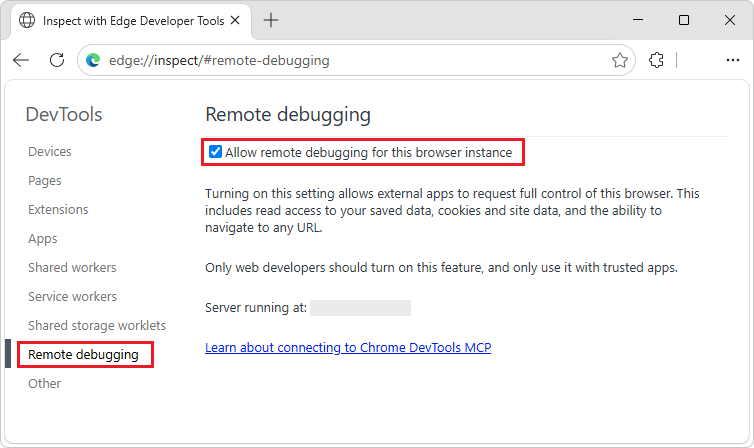Open Extensions section in sidebar
Image resolution: width=754 pixels, height=448 pixels.
click(58, 210)
